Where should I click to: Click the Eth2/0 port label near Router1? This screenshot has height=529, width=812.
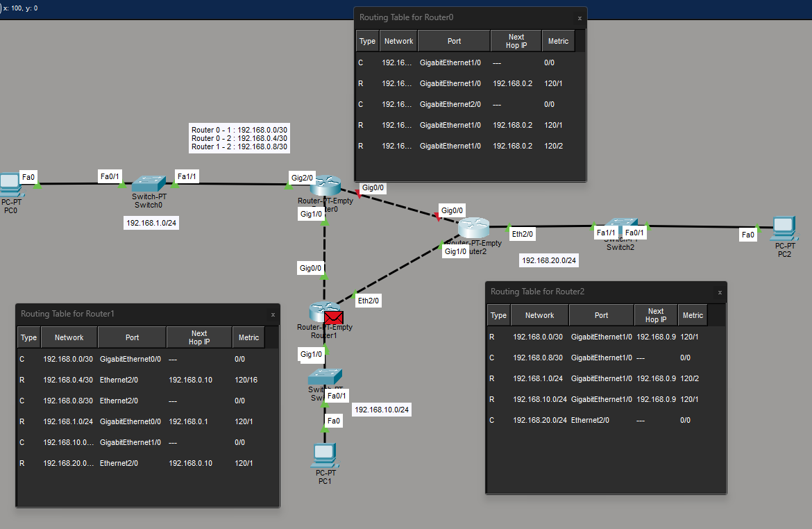pos(369,301)
